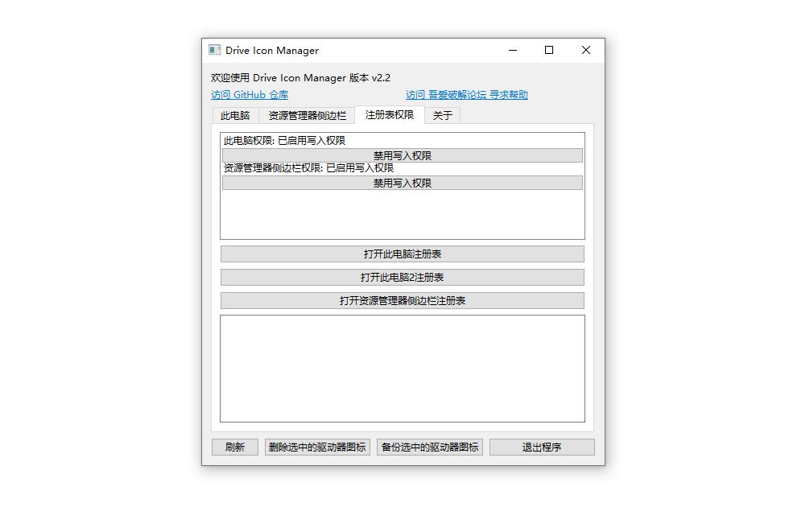Open the 访问 GitHub 仓库 link
This screenshot has width=789, height=532.
click(x=250, y=95)
